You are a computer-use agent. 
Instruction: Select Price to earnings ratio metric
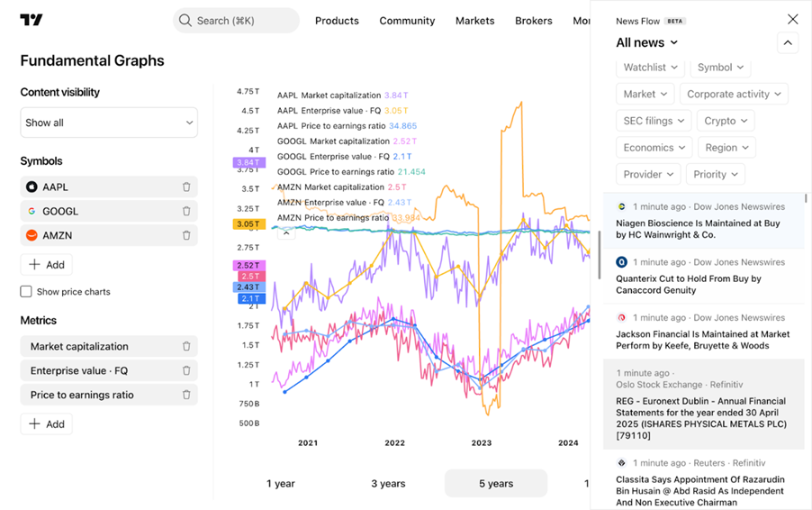109,395
